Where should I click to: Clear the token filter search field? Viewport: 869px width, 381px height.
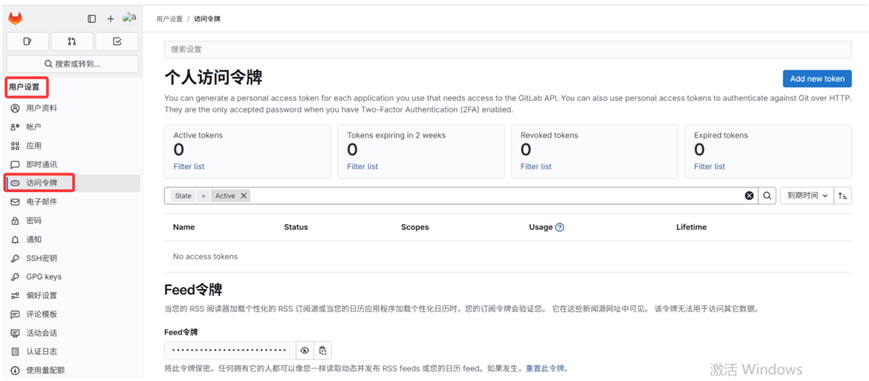[749, 196]
